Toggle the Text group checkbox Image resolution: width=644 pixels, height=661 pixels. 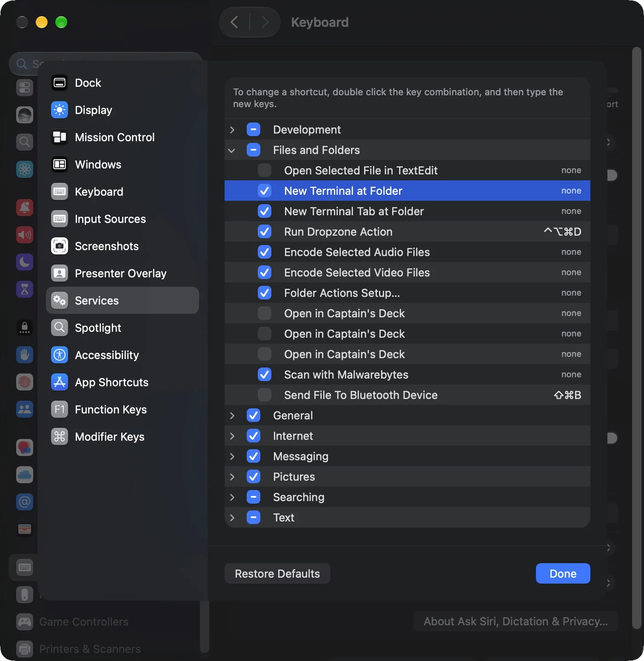click(254, 517)
